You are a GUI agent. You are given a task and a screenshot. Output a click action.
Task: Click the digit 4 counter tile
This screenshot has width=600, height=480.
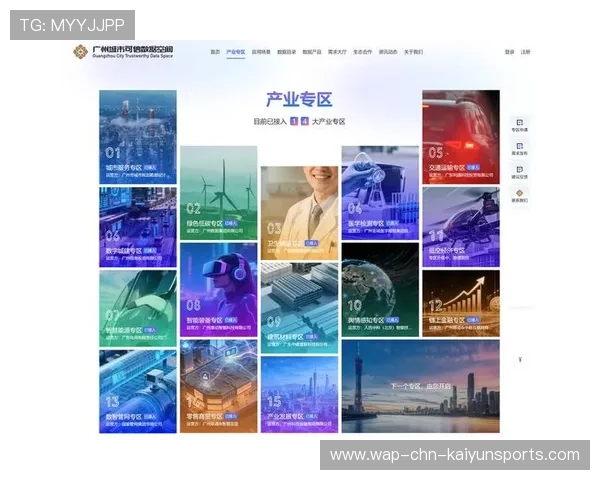[305, 121]
